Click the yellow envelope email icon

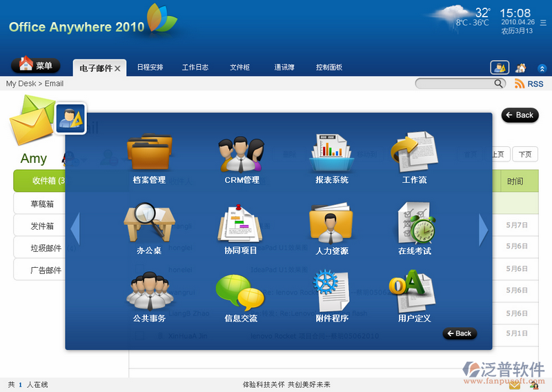point(31,126)
